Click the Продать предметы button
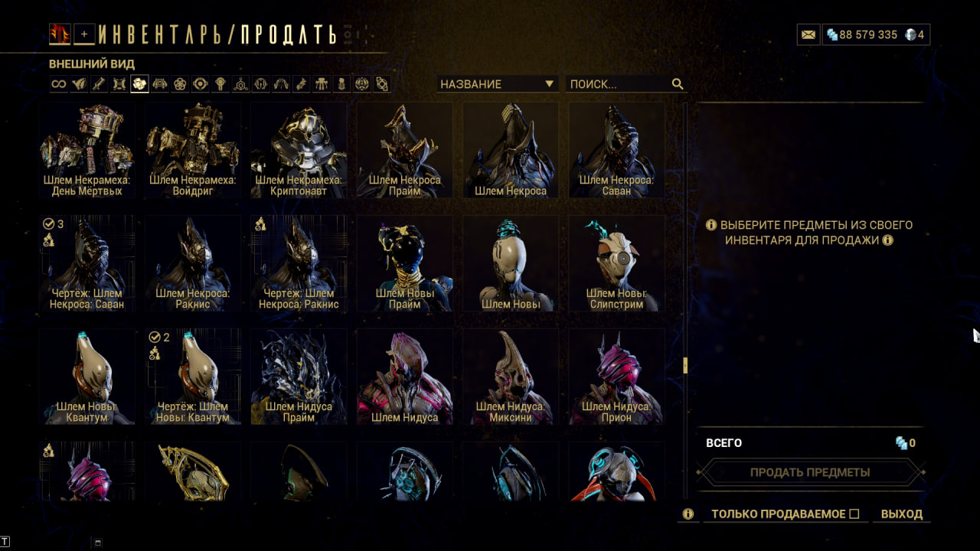 (810, 472)
